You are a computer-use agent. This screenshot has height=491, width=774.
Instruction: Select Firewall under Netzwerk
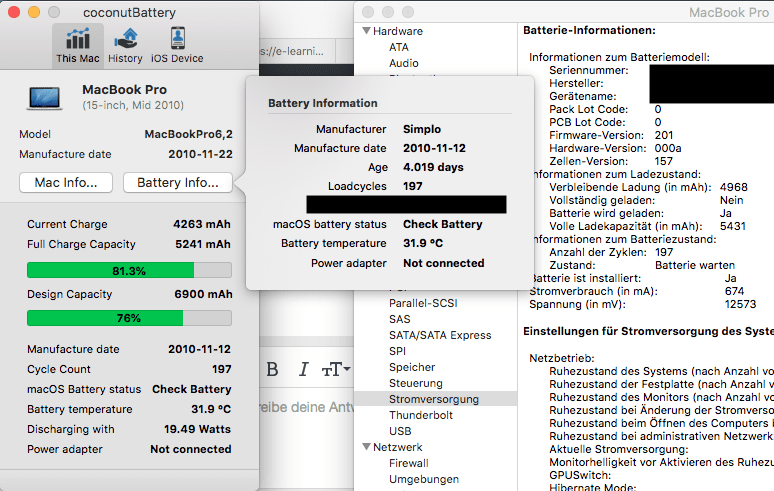click(x=409, y=463)
